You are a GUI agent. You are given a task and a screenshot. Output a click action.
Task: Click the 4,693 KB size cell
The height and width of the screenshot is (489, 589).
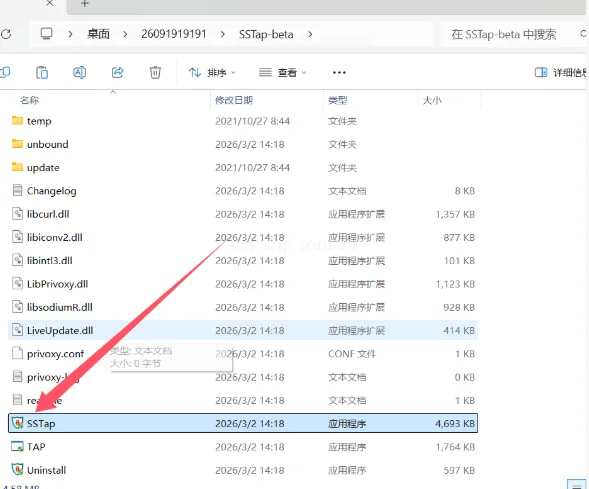coord(455,424)
